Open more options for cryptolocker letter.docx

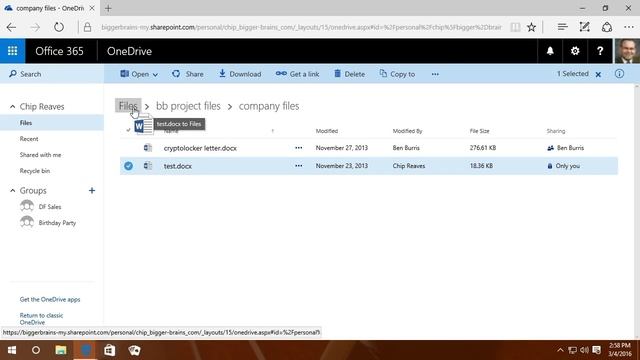point(299,148)
